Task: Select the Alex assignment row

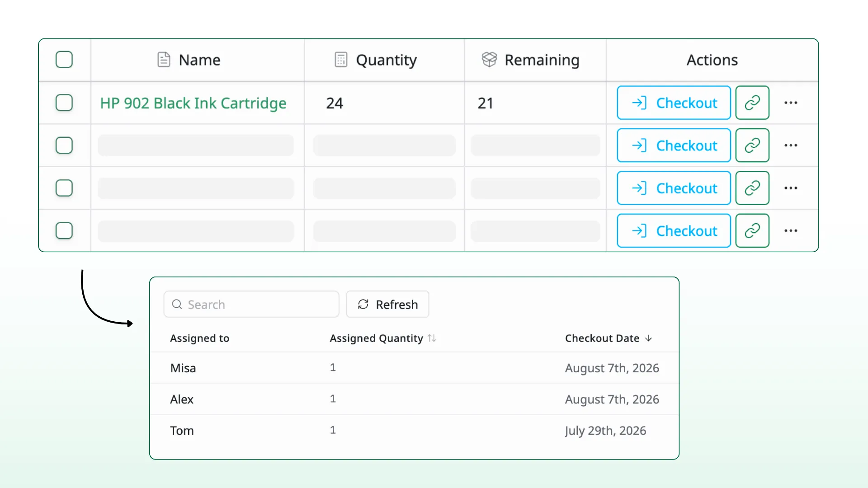Action: 414,399
